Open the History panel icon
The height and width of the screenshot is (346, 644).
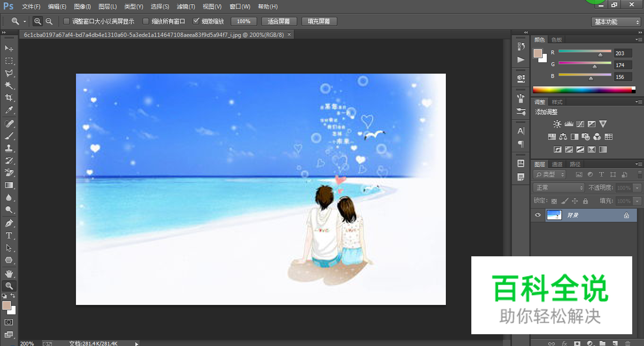[x=521, y=46]
